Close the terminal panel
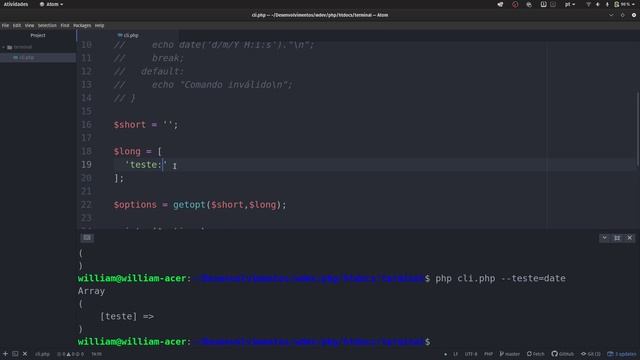 (x=630, y=238)
